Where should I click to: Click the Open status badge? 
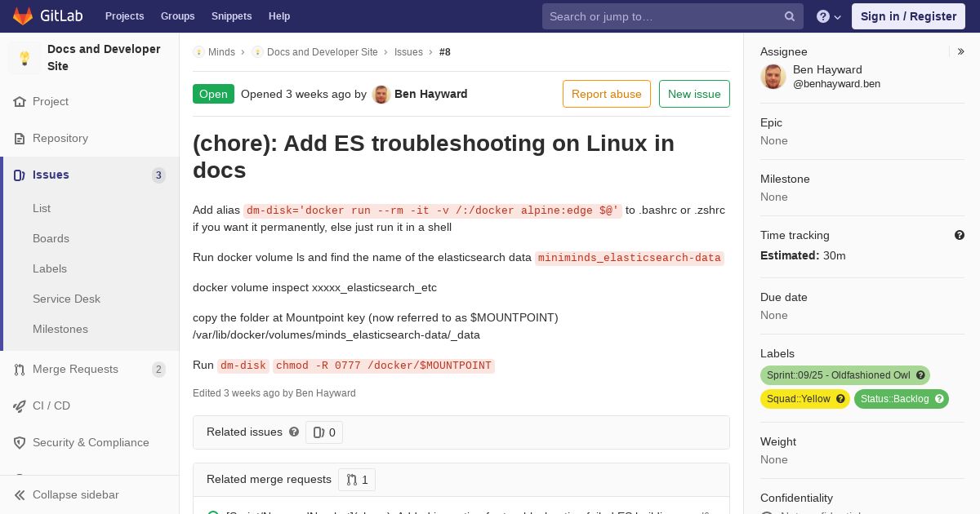pos(213,94)
